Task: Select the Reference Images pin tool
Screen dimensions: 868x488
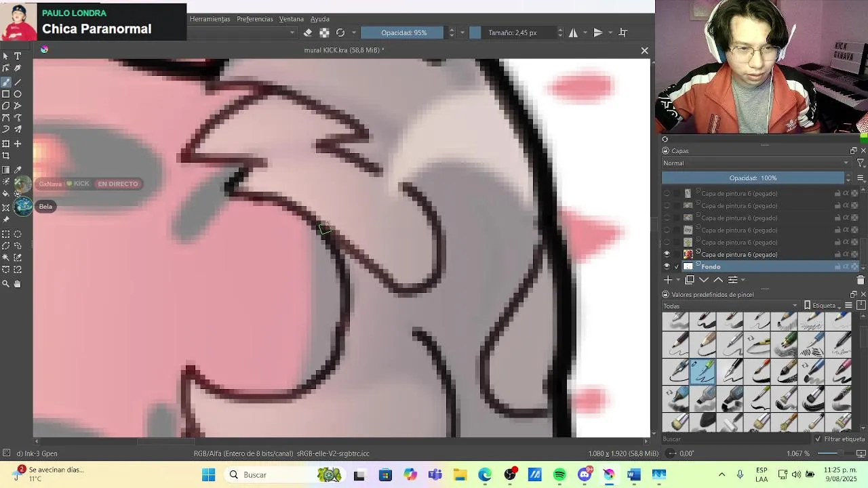Action: [6, 220]
